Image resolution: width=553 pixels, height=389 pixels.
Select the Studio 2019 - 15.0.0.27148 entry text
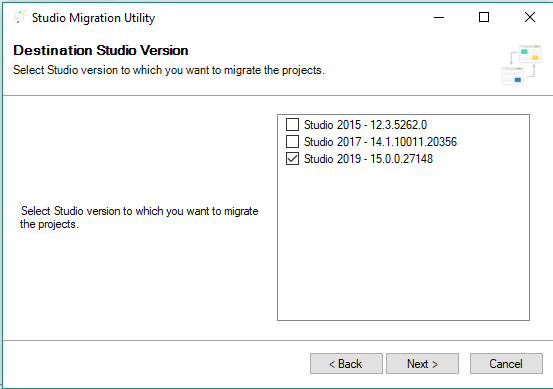click(x=368, y=159)
